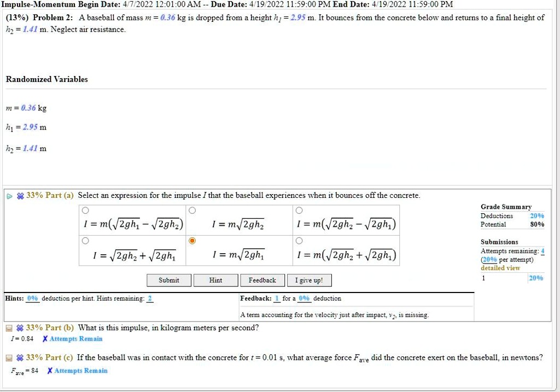This screenshot has height=392, width=560.
Task: Request a hint with the Hint button
Action: (215, 280)
